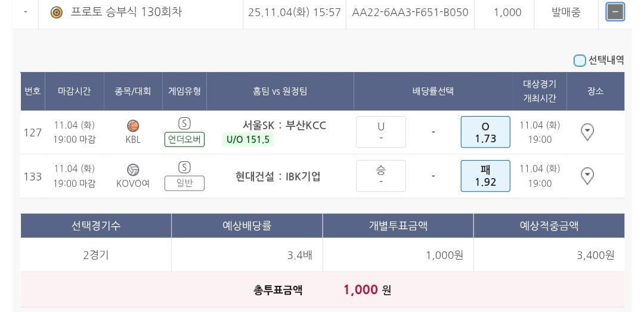Click the S badge for game 133
The height and width of the screenshot is (312, 644).
[184, 167]
